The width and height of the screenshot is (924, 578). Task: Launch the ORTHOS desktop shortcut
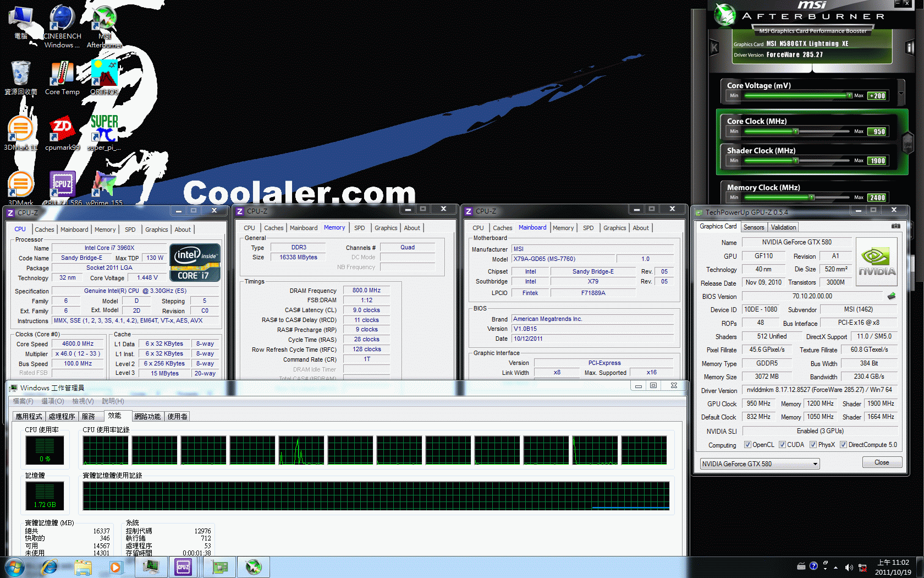pyautogui.click(x=104, y=78)
